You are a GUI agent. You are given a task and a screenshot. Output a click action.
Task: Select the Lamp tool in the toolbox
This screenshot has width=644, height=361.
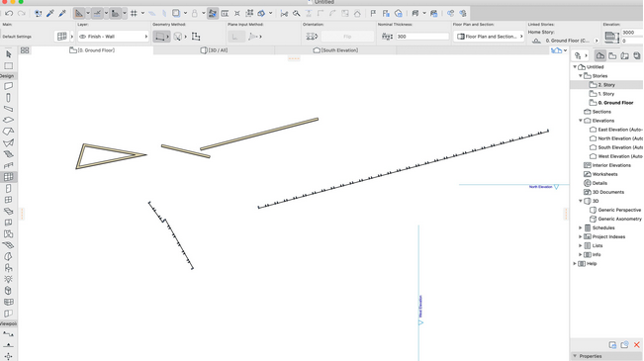click(x=8, y=279)
